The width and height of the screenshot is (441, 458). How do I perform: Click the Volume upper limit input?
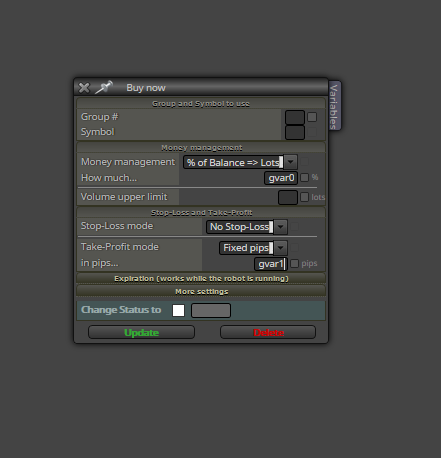pyautogui.click(x=288, y=197)
